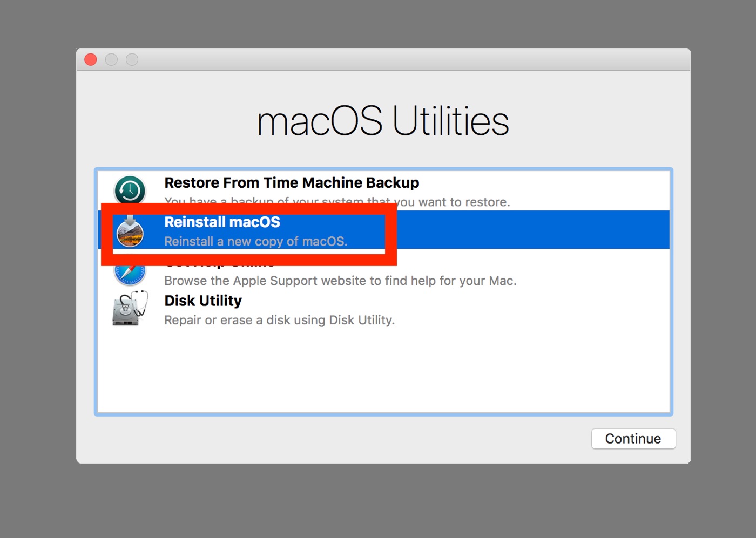The image size is (756, 538).
Task: Click the Reinstall macOS installer icon
Action: [130, 232]
